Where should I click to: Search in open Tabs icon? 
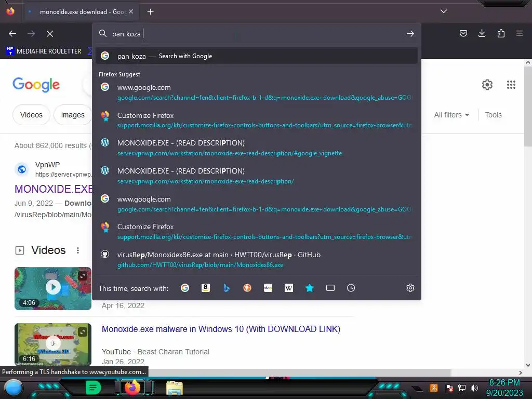pos(330,288)
